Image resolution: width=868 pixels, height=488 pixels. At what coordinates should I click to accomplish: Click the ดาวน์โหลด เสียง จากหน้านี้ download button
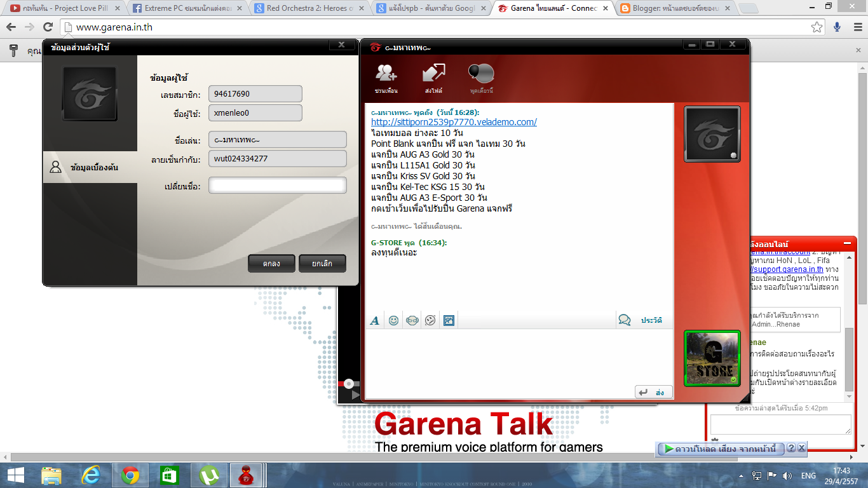coord(721,449)
